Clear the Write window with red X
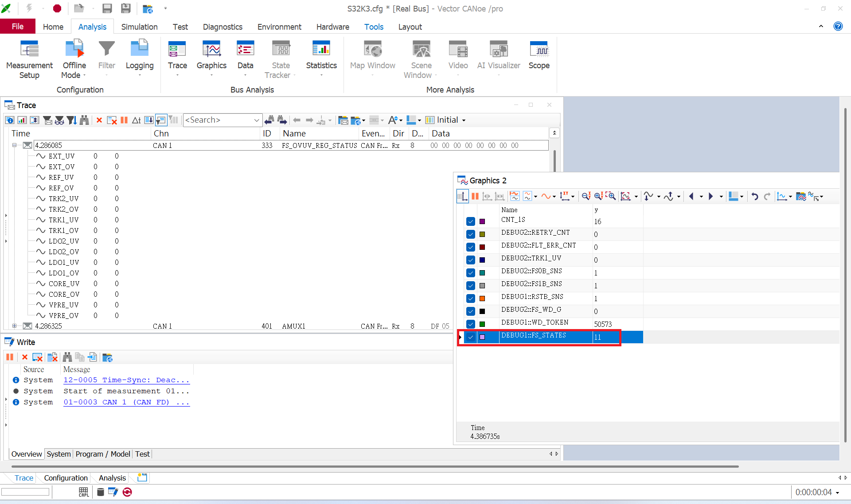The image size is (851, 504). pos(25,357)
